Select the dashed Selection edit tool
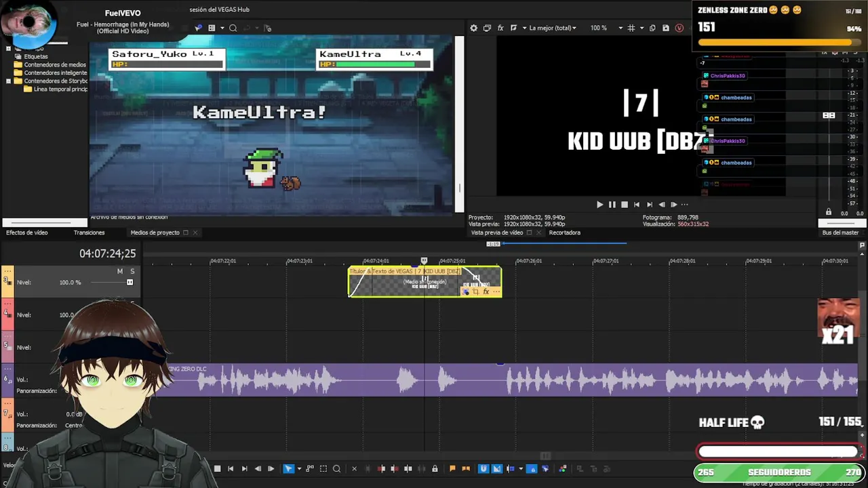Screen dimensions: 868x488 [x=323, y=468]
